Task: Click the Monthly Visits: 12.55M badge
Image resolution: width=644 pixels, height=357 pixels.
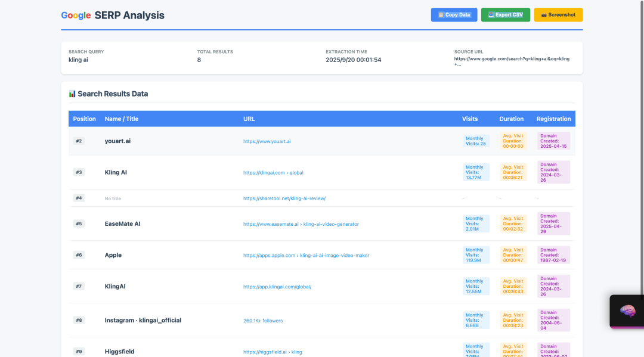Action: coord(476,287)
